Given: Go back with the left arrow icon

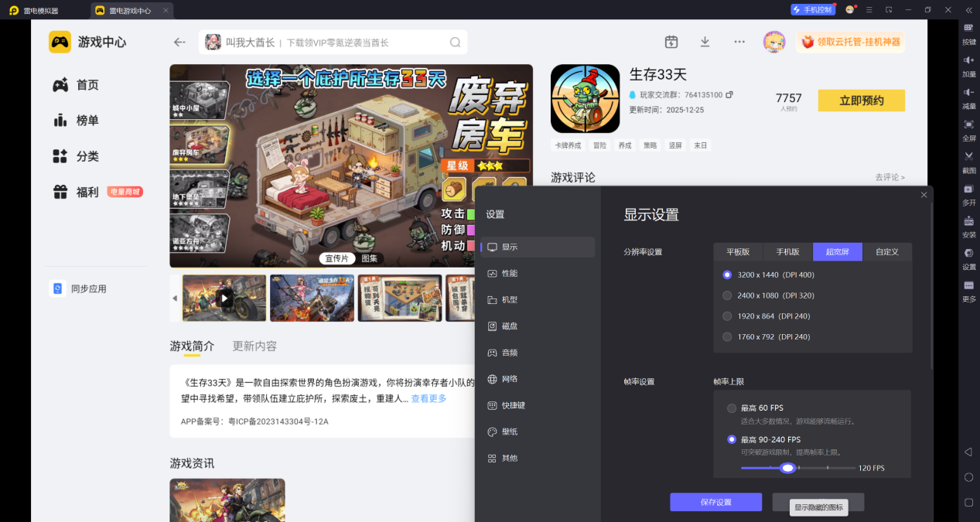Looking at the screenshot, I should [179, 43].
